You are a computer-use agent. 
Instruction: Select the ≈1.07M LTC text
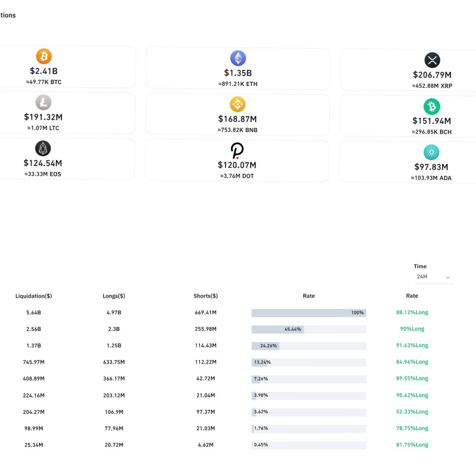pos(43,128)
